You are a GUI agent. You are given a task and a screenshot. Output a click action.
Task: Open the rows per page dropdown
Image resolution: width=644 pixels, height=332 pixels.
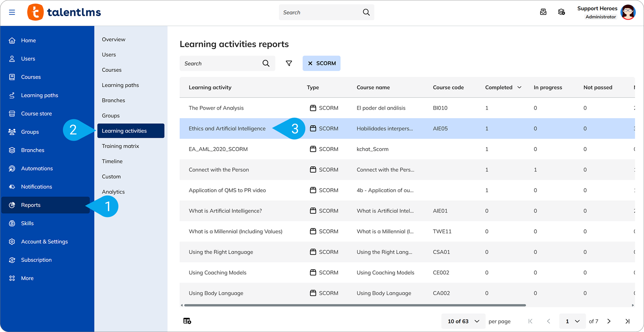click(x=463, y=321)
